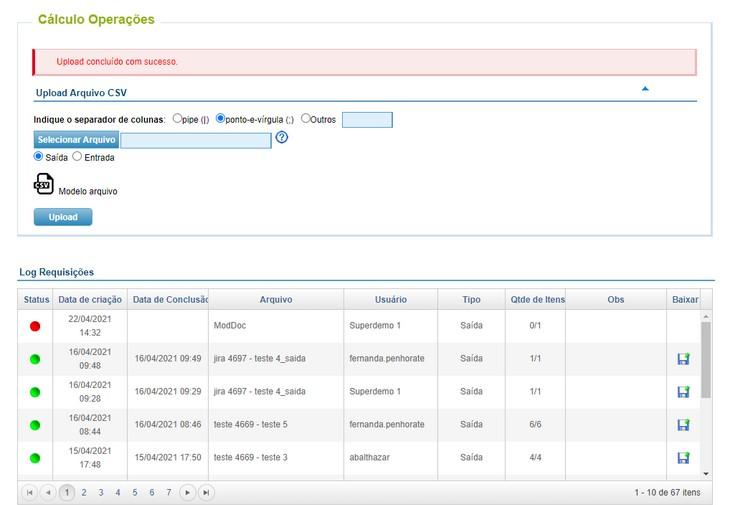Viewport: 734px width, 505px height.
Task: Open page 7 of log
Action: [169, 492]
